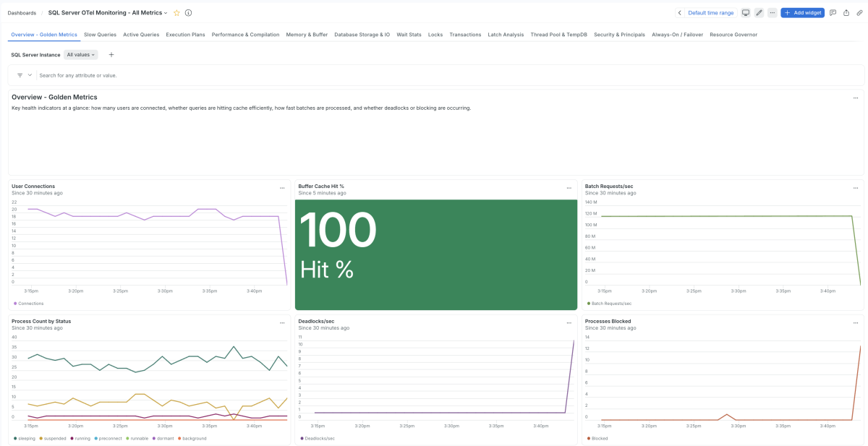The height and width of the screenshot is (446, 868).
Task: Open dashboard info circle icon
Action: 189,13
